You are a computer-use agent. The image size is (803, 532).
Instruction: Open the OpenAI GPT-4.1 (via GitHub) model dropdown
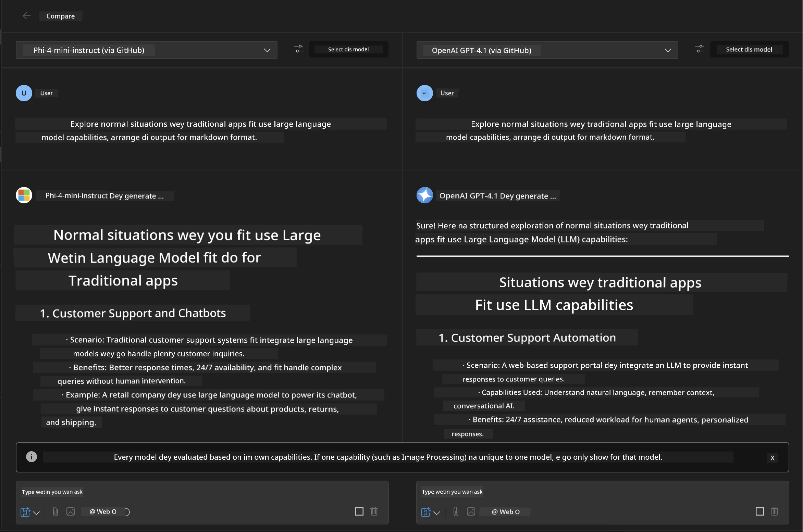[x=547, y=50]
